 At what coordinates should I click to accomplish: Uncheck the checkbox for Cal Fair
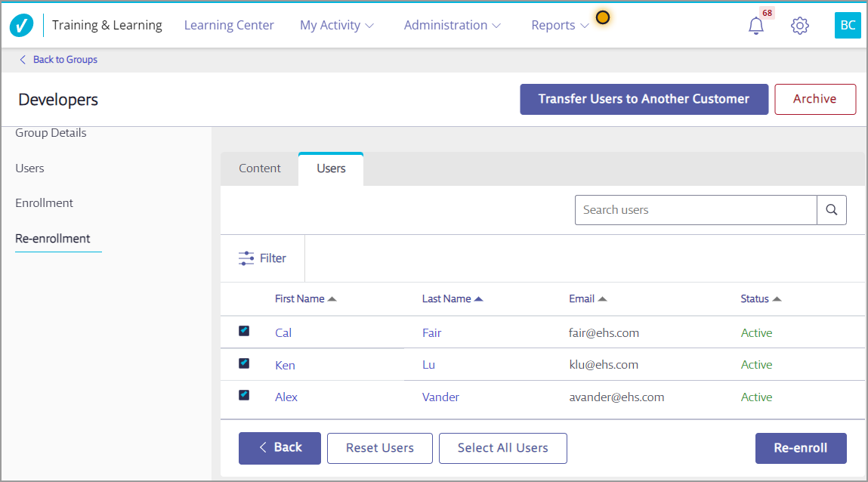[x=244, y=331]
